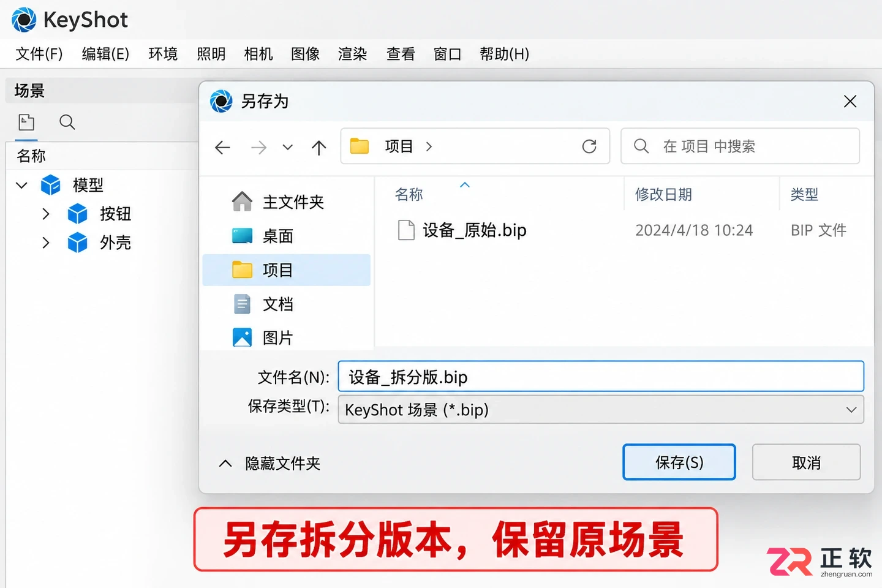Open the 编辑(E) menu

pos(105,54)
